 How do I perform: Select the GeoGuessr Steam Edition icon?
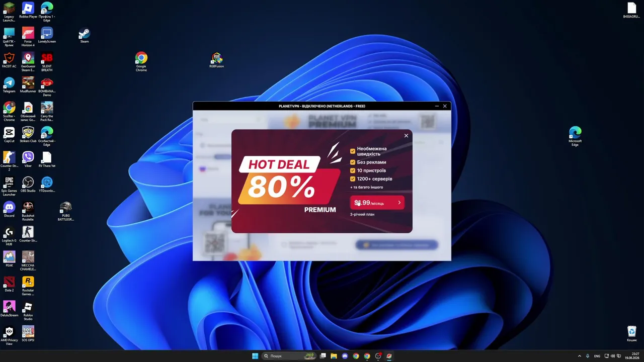(x=28, y=62)
